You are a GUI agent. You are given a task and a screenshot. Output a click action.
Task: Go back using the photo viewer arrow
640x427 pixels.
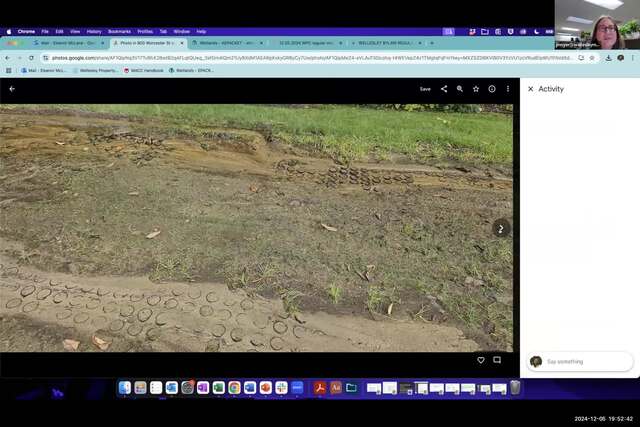tap(12, 89)
